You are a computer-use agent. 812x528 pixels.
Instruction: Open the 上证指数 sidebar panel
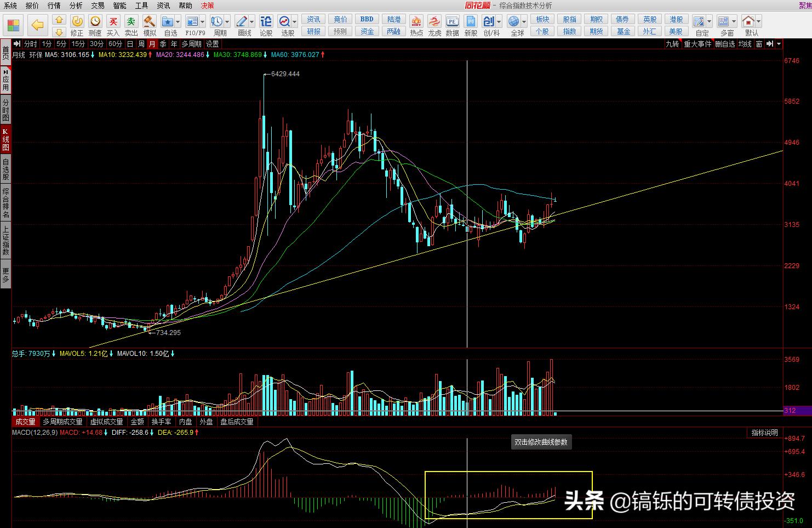pyautogui.click(x=5, y=241)
